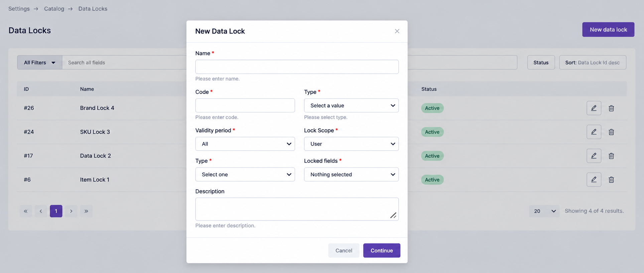Click the Cancel button
Viewport: 644px width, 273px height.
(344, 251)
